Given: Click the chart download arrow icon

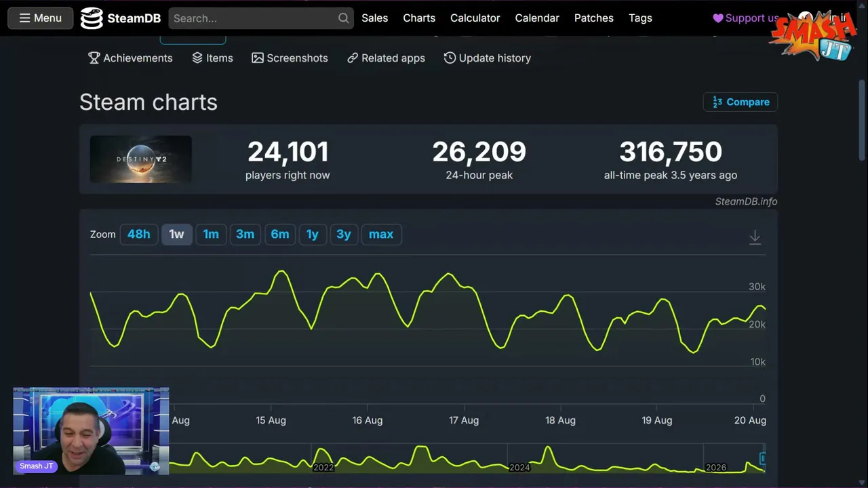Looking at the screenshot, I should [x=755, y=237].
